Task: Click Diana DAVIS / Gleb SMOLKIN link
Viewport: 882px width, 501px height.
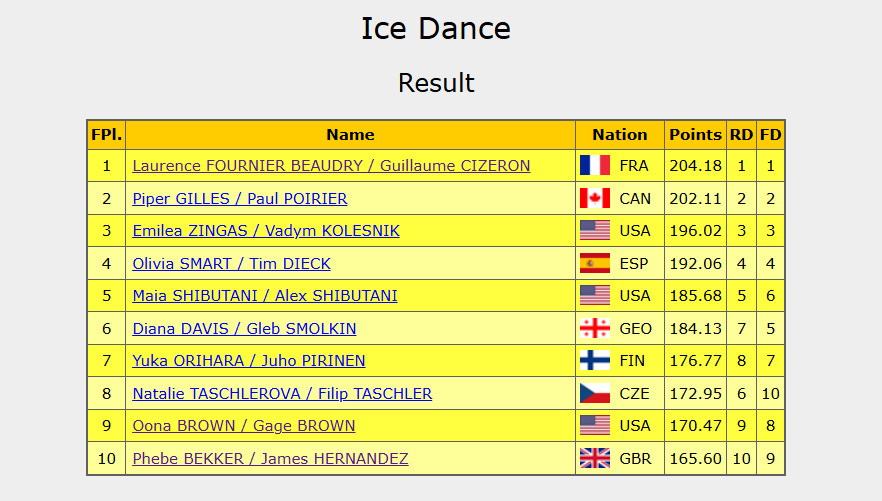Action: [244, 329]
